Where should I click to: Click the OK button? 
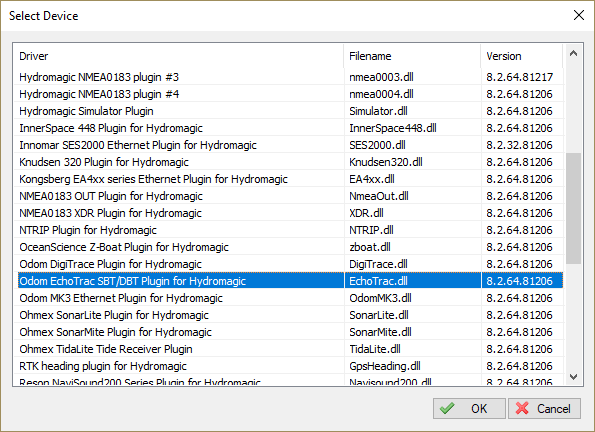469,408
